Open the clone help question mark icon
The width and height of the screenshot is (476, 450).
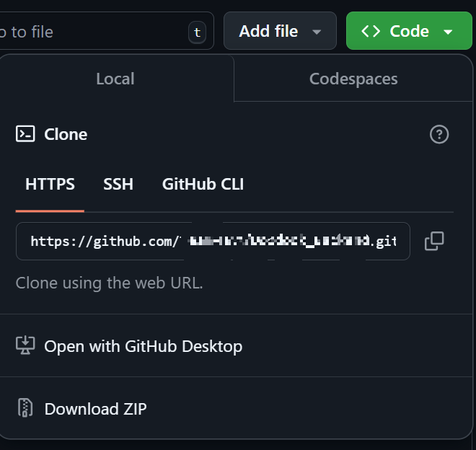click(439, 134)
